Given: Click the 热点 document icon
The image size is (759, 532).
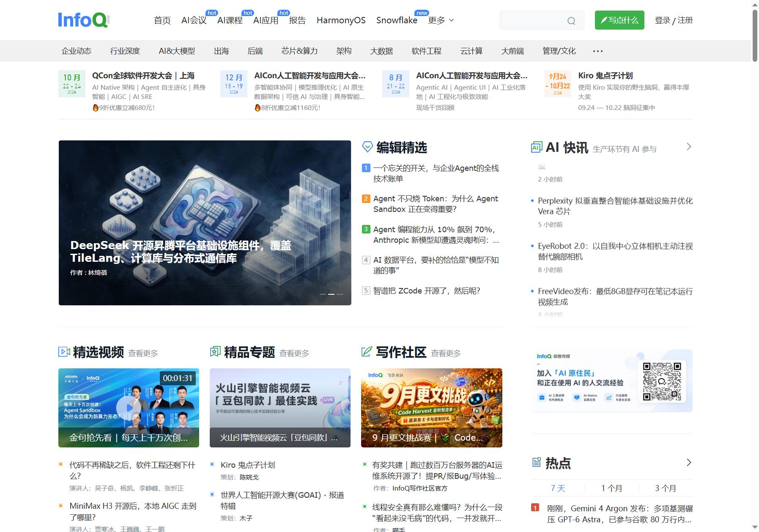Looking at the screenshot, I should point(536,462).
